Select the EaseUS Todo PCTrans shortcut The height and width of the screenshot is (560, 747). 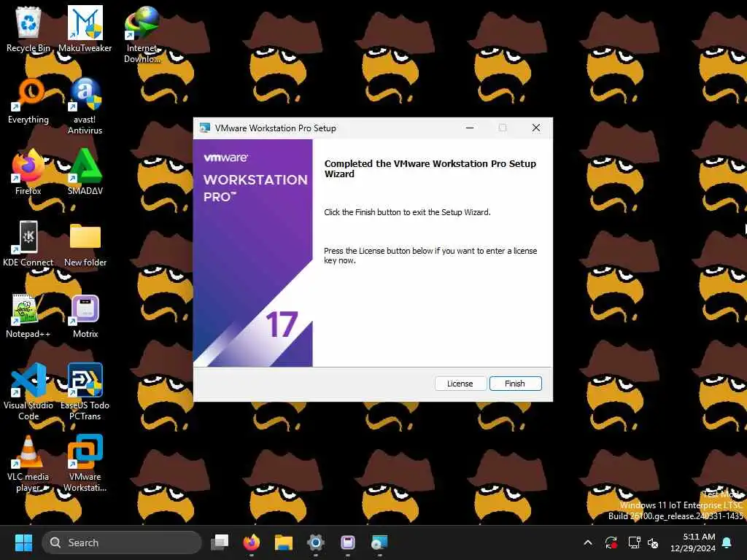(x=85, y=392)
